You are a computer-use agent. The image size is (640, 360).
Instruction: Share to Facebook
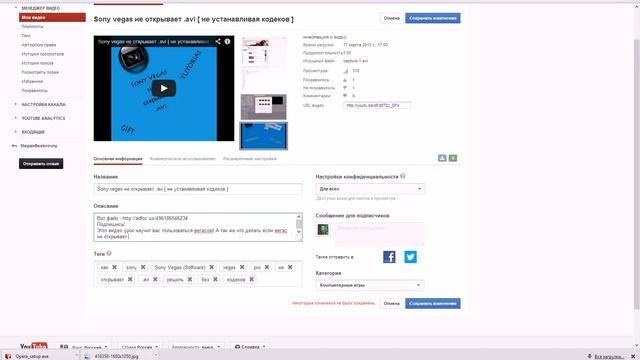[389, 257]
